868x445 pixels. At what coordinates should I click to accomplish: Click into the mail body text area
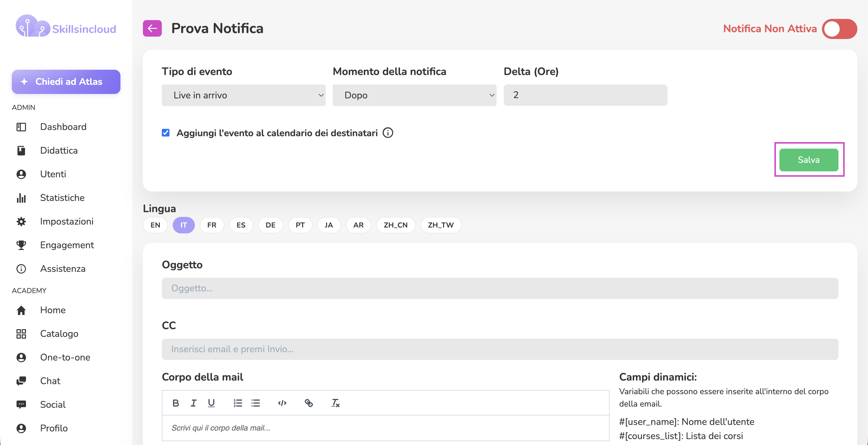[x=386, y=428]
